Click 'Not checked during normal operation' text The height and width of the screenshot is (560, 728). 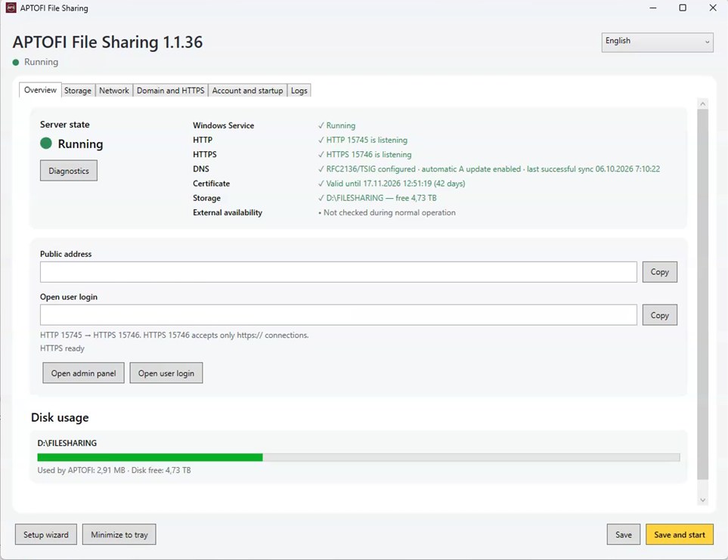(x=389, y=212)
